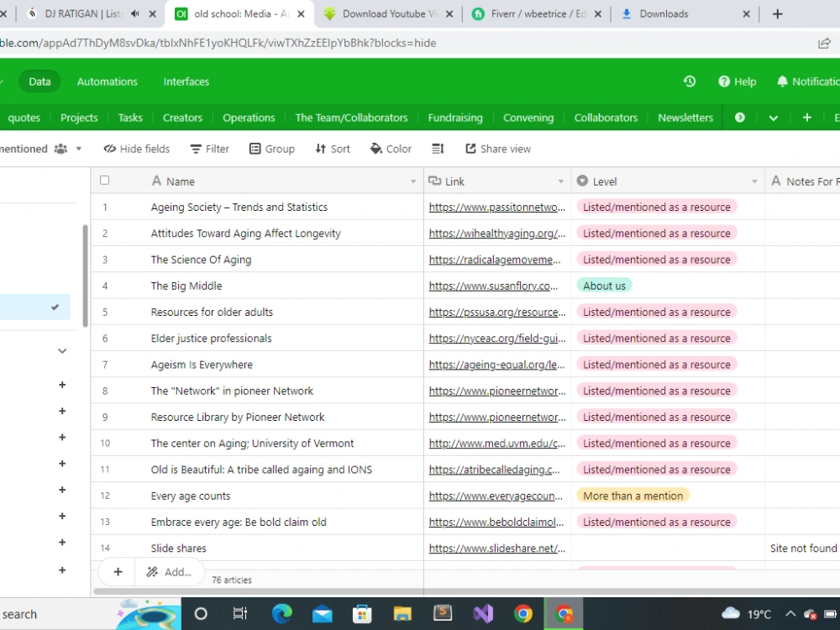840x630 pixels.
Task: Open File Explorer from taskbar
Action: point(402,614)
